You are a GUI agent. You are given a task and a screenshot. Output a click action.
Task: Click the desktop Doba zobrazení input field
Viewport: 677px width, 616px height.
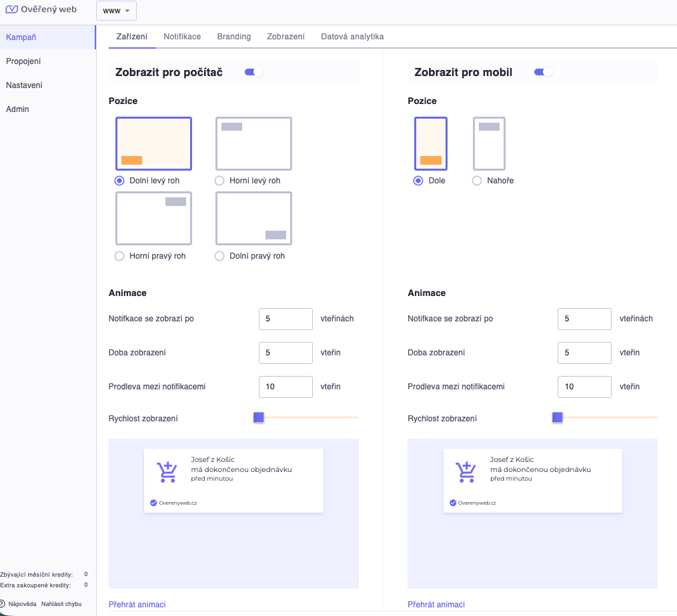(285, 353)
